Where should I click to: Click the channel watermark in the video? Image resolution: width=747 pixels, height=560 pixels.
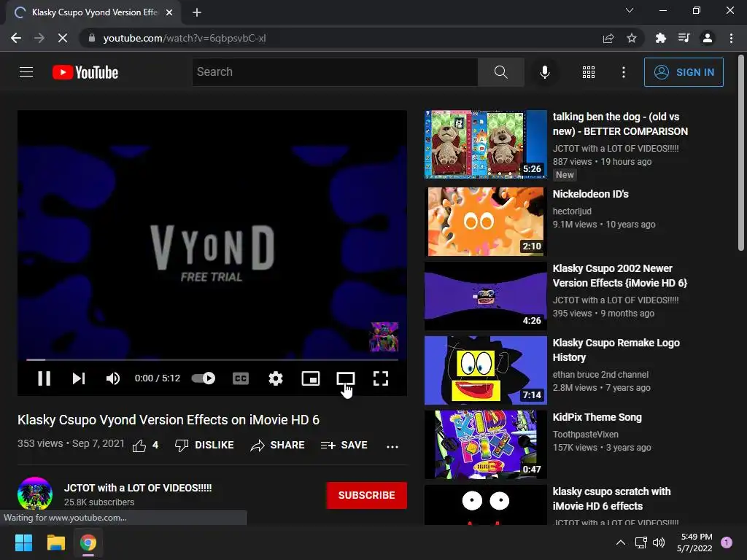[384, 337]
